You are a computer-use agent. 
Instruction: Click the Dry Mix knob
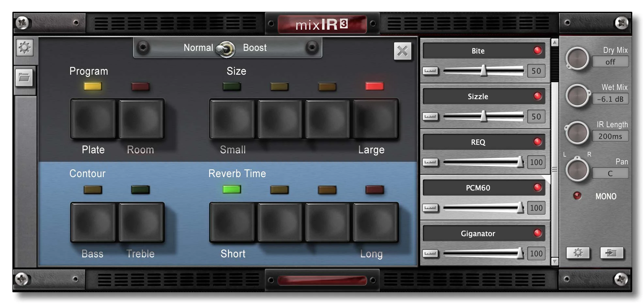(577, 59)
